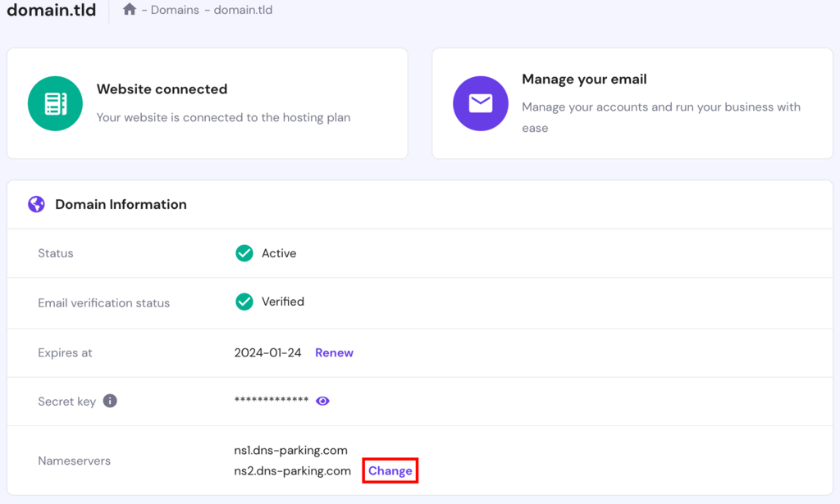This screenshot has width=840, height=504.
Task: Click the domain.tld page title
Action: point(51,11)
